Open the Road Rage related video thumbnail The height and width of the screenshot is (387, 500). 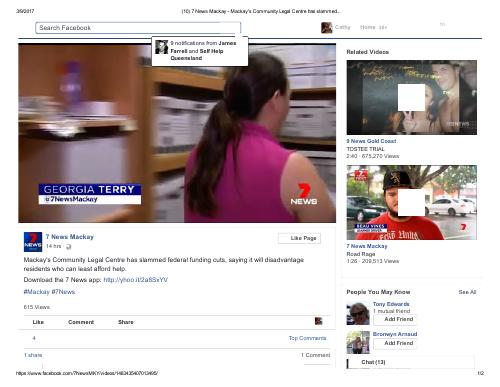tap(412, 202)
